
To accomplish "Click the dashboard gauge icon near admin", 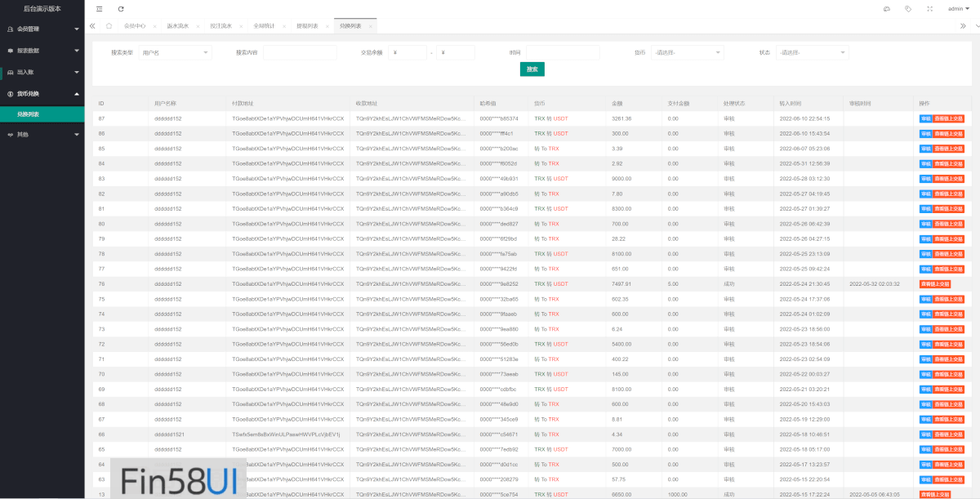I will click(887, 9).
